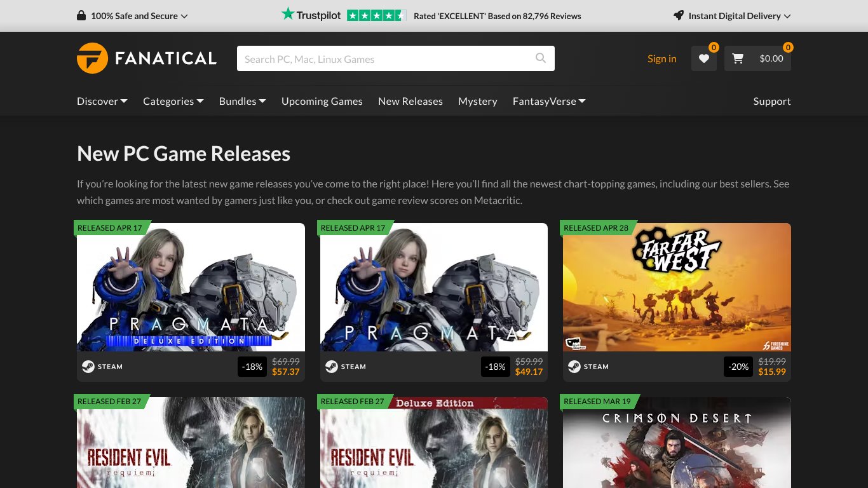Image resolution: width=868 pixels, height=488 pixels.
Task: Open the Support page
Action: click(x=772, y=101)
